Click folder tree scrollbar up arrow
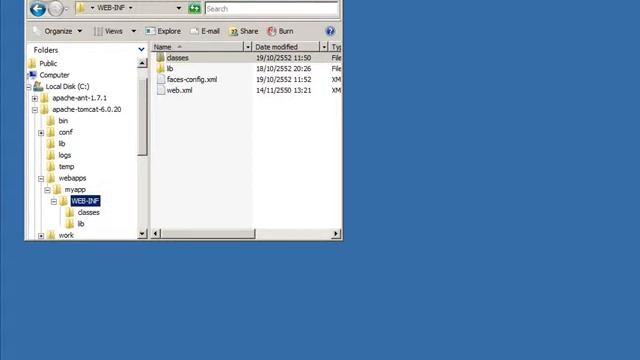The width and height of the screenshot is (640, 360). [142, 63]
